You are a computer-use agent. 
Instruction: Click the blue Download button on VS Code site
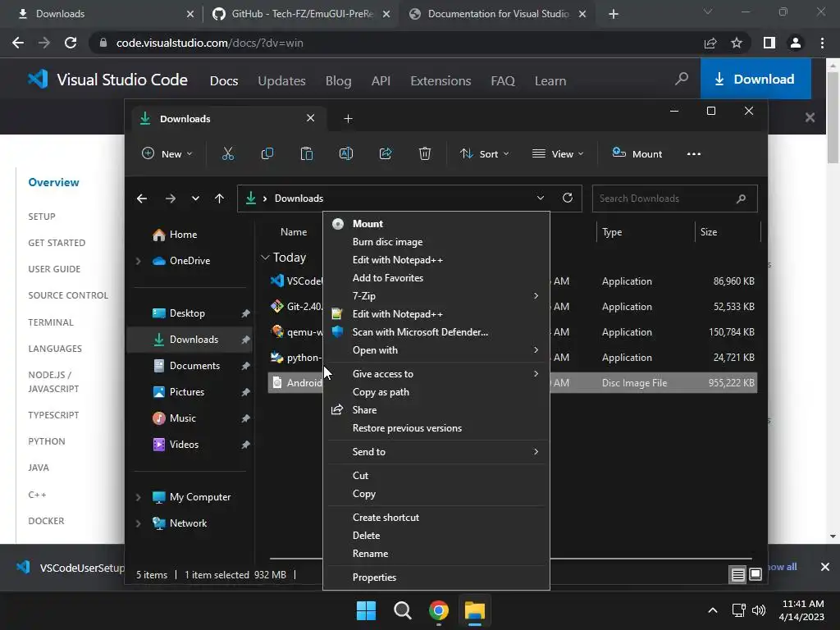coord(756,79)
